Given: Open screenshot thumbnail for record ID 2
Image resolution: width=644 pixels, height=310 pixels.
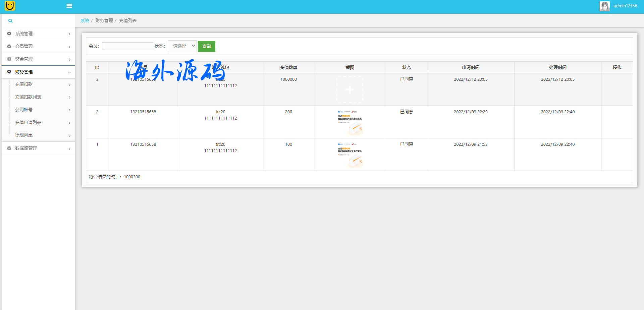Looking at the screenshot, I should click(x=350, y=122).
